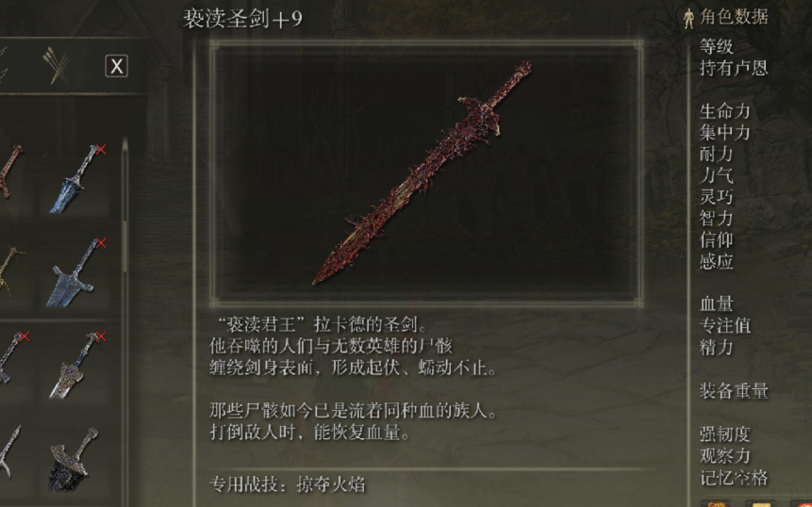Select the ornate gold-hilted greatsword

[x=77, y=366]
